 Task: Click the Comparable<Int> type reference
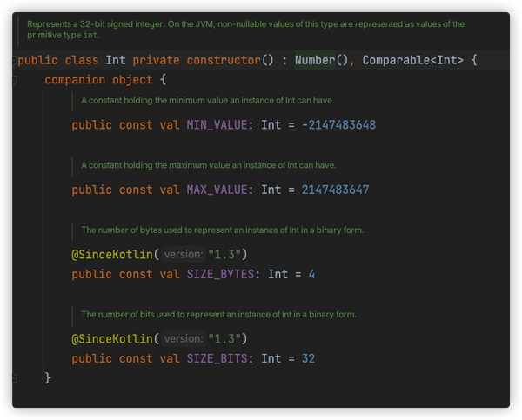[412, 60]
